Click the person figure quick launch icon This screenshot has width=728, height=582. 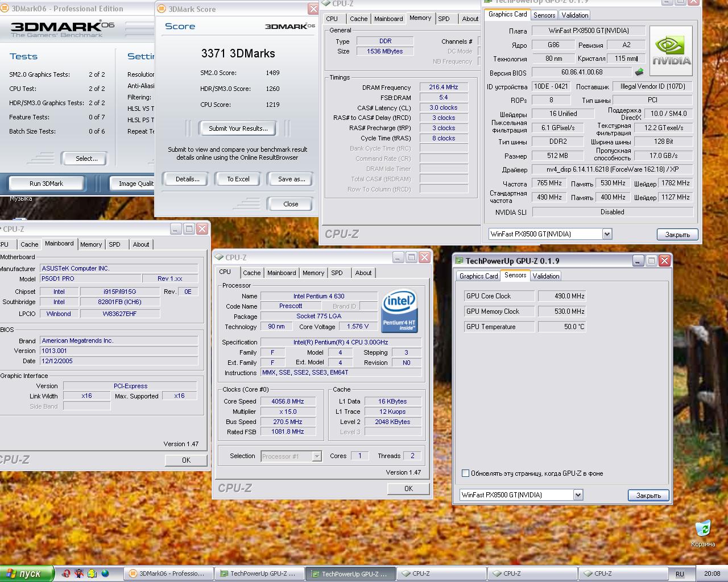pyautogui.click(x=79, y=573)
